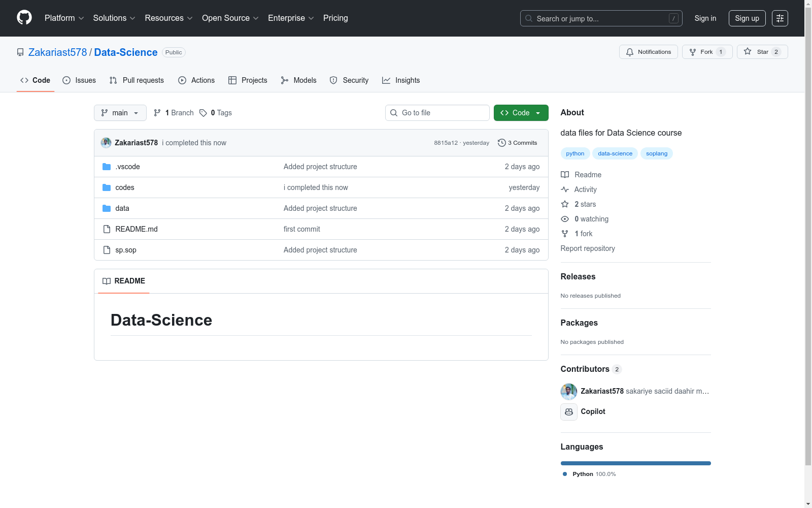Viewport: 812px width, 508px height.
Task: Click the star icon beside 2 stars
Action: (565, 204)
